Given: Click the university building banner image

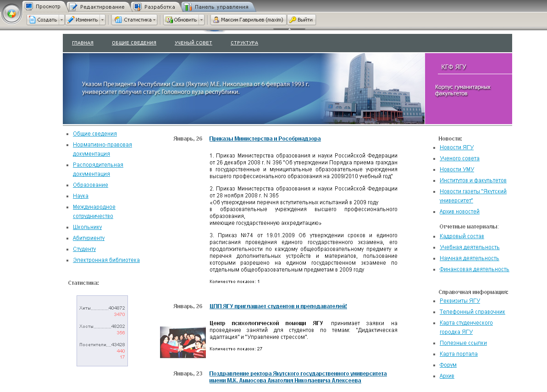Looking at the screenshot, I should (x=243, y=88).
